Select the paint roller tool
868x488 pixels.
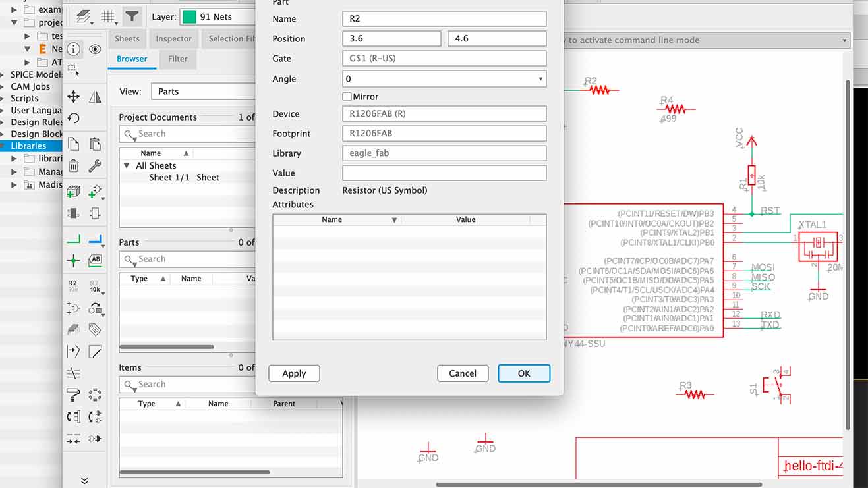[x=73, y=395]
